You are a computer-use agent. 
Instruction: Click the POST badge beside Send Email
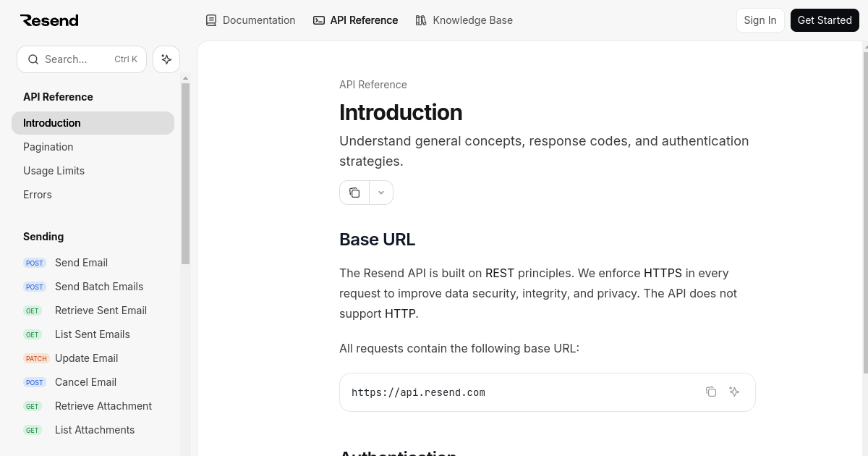(35, 263)
